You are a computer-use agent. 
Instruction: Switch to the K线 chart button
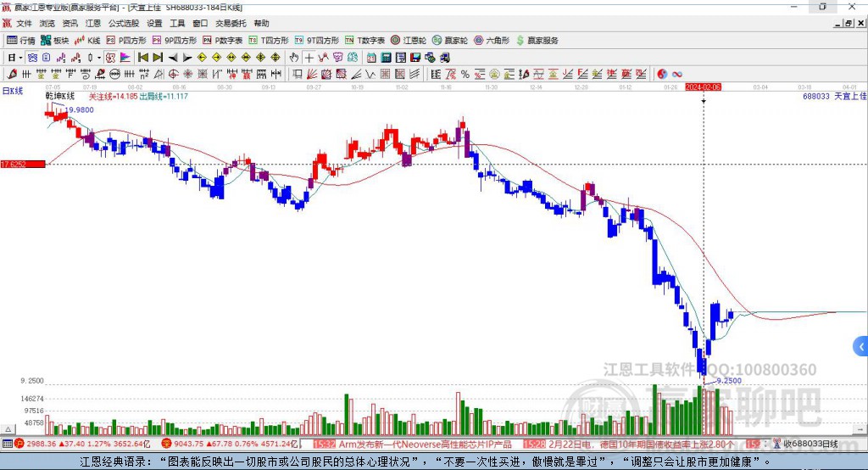88,40
